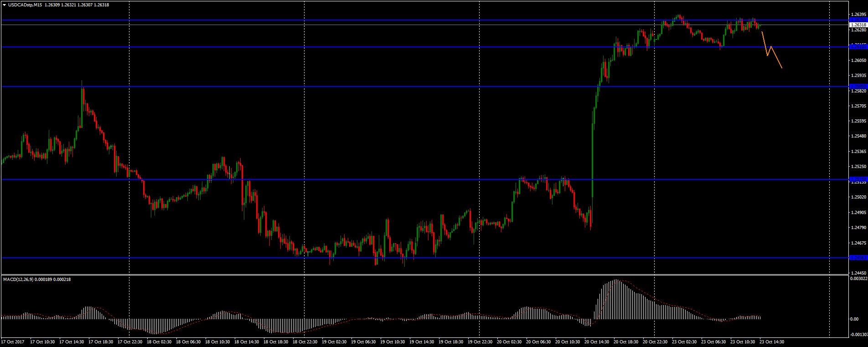Click the 1.26395 price scale label
The image size is (868, 347).
point(858,15)
